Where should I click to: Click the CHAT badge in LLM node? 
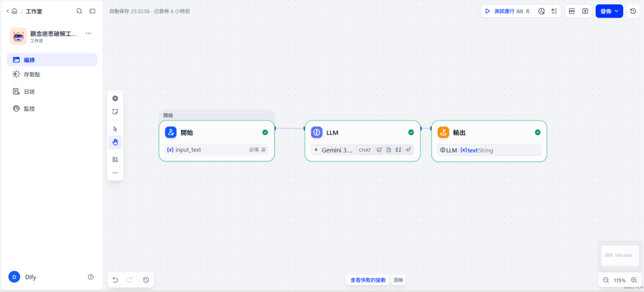365,150
